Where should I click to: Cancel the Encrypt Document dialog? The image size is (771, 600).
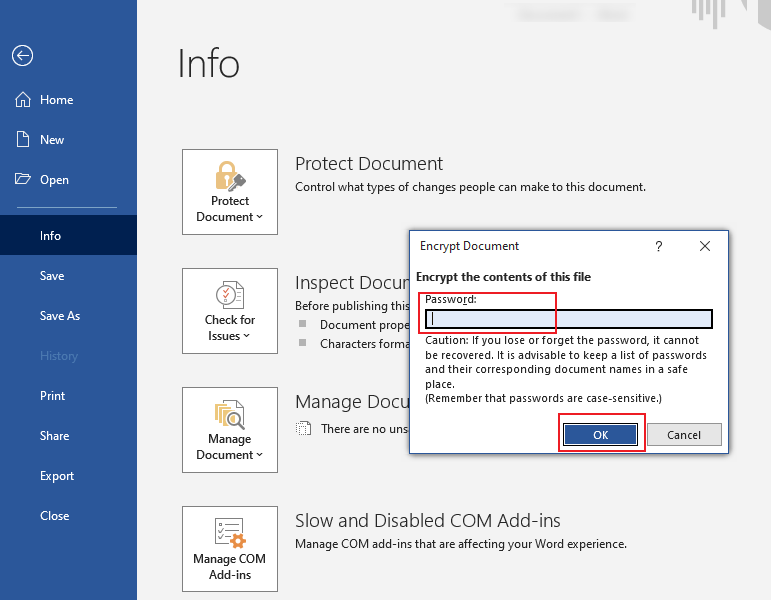[x=684, y=435]
